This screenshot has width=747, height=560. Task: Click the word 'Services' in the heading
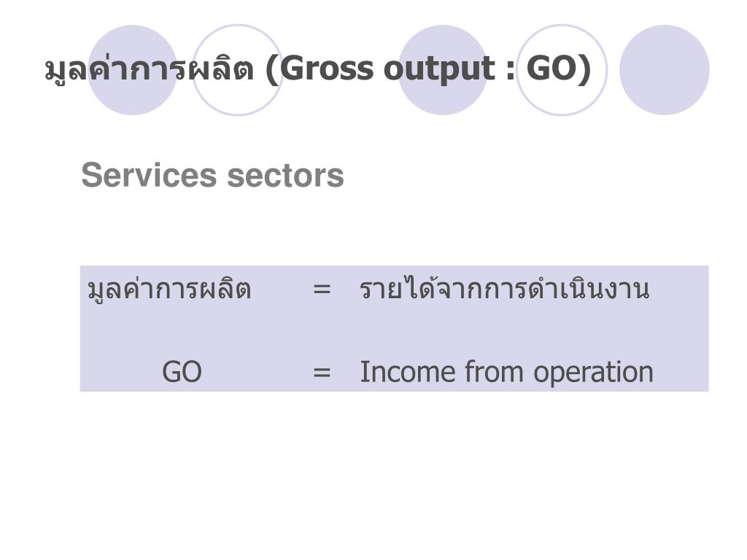pos(149,175)
